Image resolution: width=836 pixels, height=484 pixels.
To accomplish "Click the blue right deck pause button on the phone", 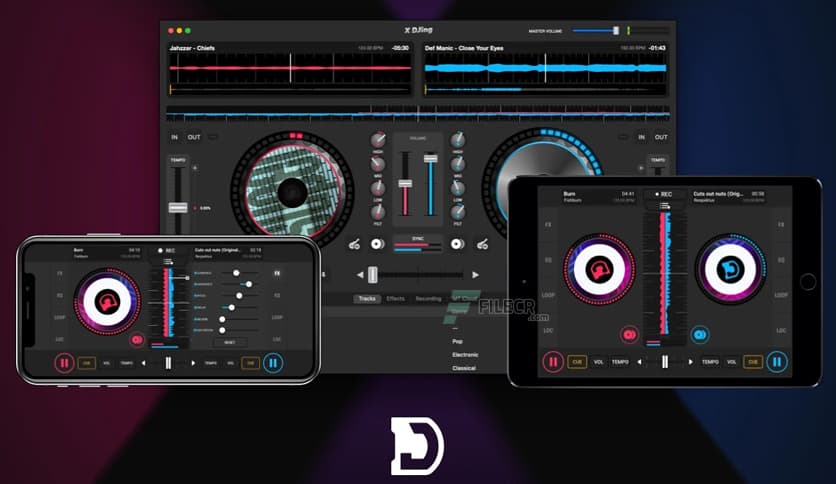I will pos(273,363).
